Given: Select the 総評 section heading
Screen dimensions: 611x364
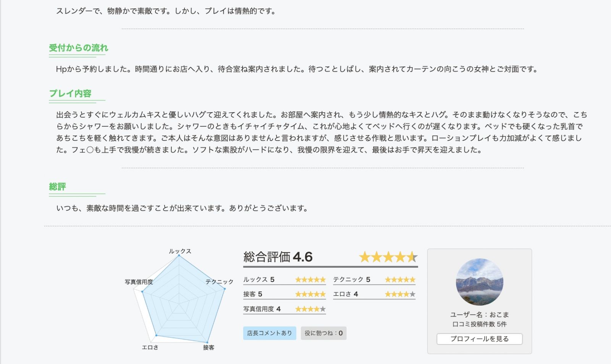Looking at the screenshot, I should pos(58,187).
